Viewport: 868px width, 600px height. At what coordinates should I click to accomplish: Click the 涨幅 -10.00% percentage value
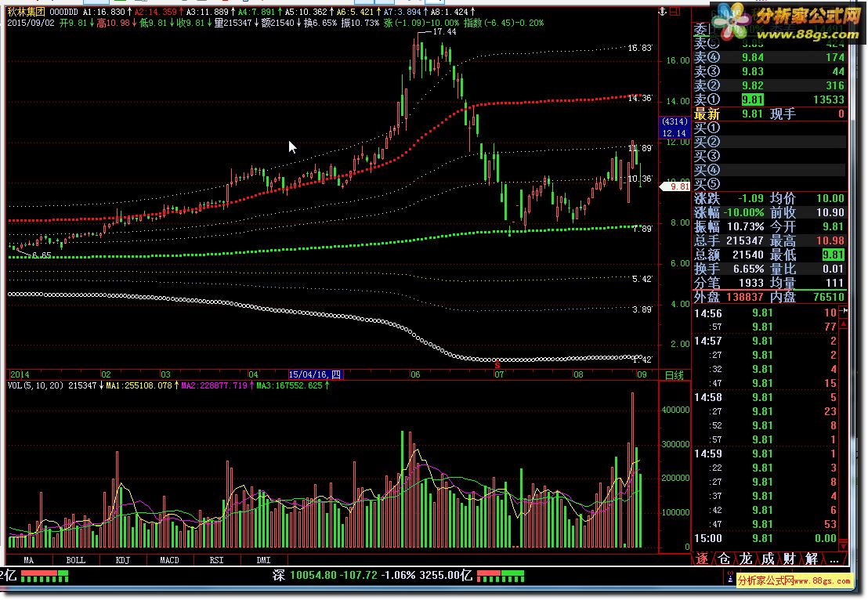click(744, 212)
